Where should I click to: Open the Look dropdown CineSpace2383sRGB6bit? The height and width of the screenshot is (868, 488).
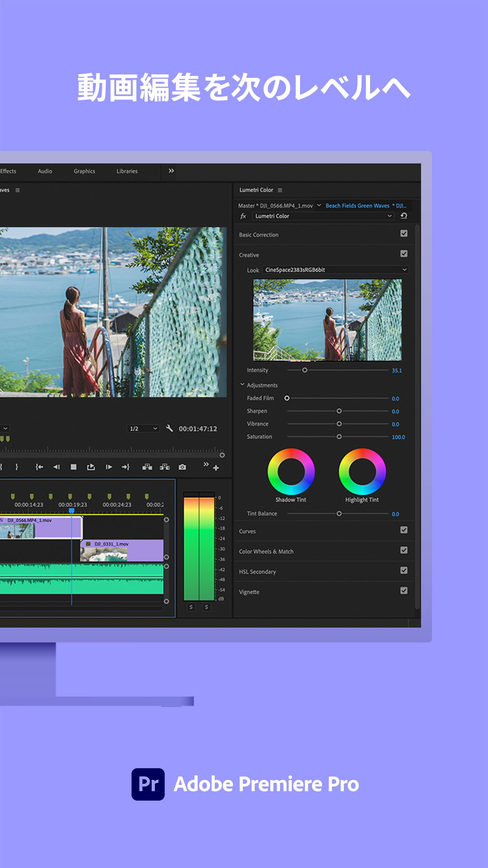click(336, 270)
